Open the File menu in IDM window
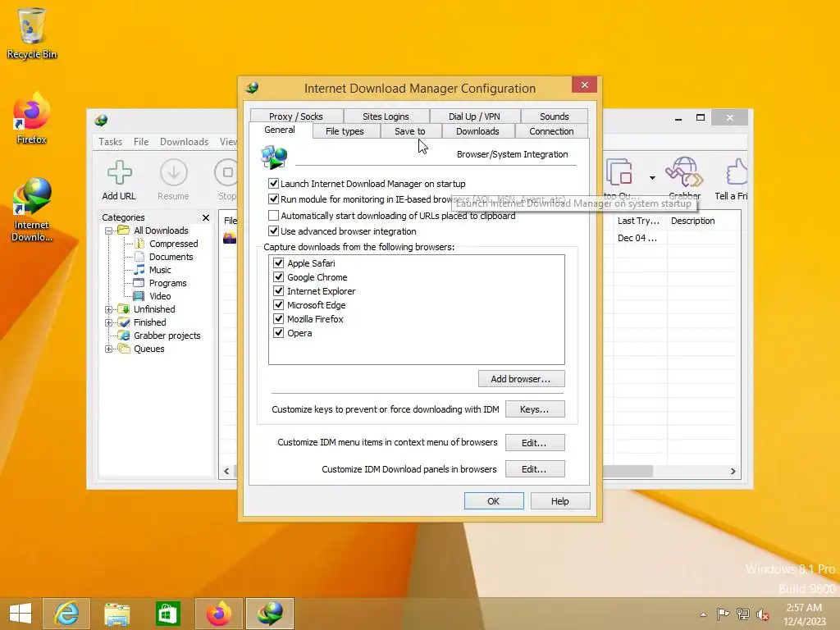This screenshot has width=840, height=630. coord(141,141)
